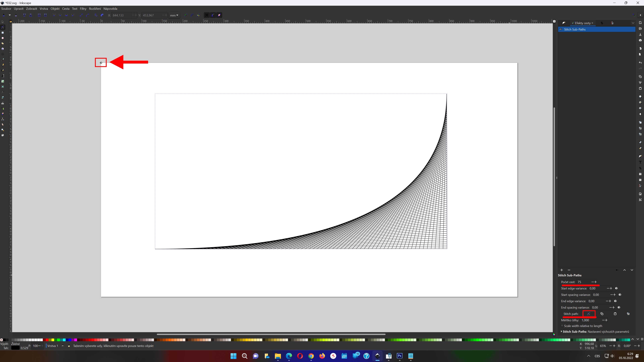Select the Selector arrow tool
Screen dimensions: 644x362
[3, 22]
